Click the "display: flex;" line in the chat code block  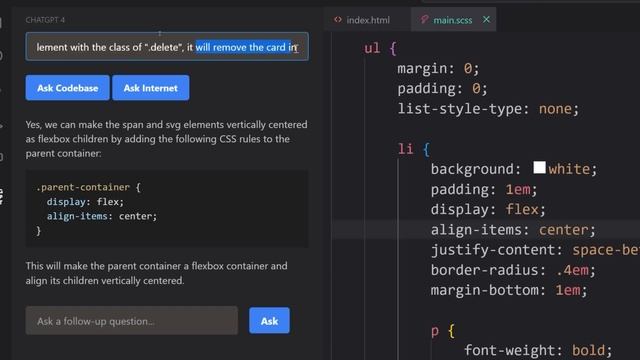[x=85, y=202]
